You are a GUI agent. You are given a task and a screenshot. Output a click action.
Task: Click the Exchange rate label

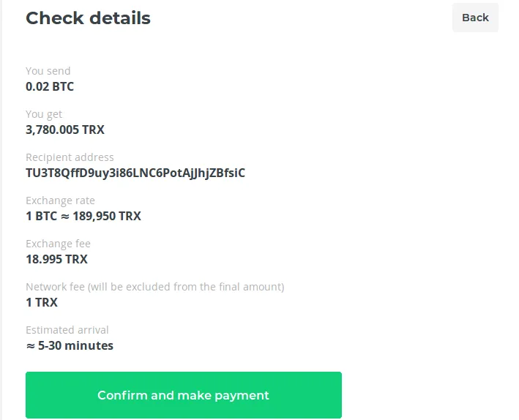click(x=60, y=200)
